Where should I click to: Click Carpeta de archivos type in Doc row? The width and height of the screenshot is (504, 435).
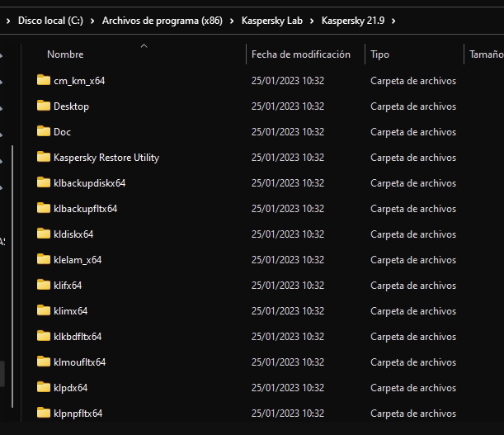413,132
